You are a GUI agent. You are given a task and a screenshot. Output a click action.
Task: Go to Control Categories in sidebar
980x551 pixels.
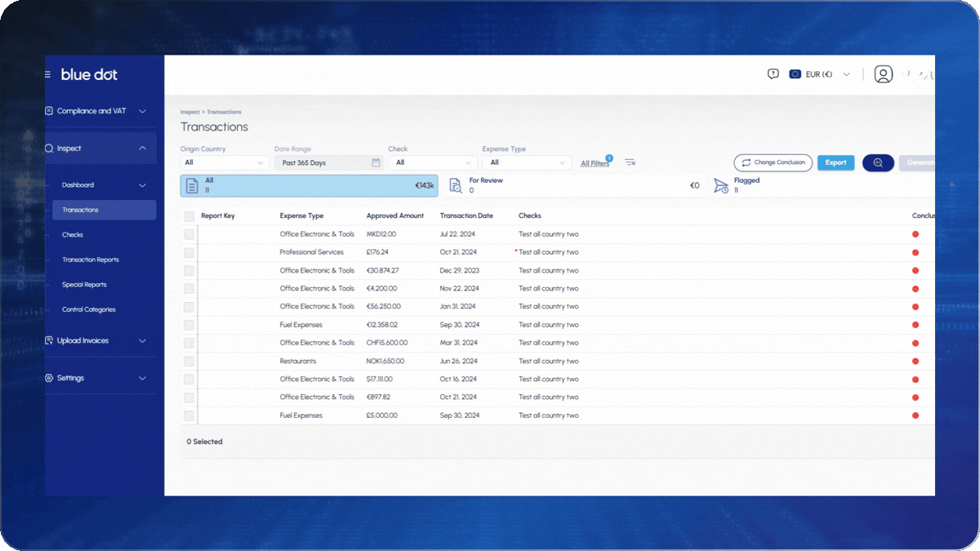click(x=88, y=309)
